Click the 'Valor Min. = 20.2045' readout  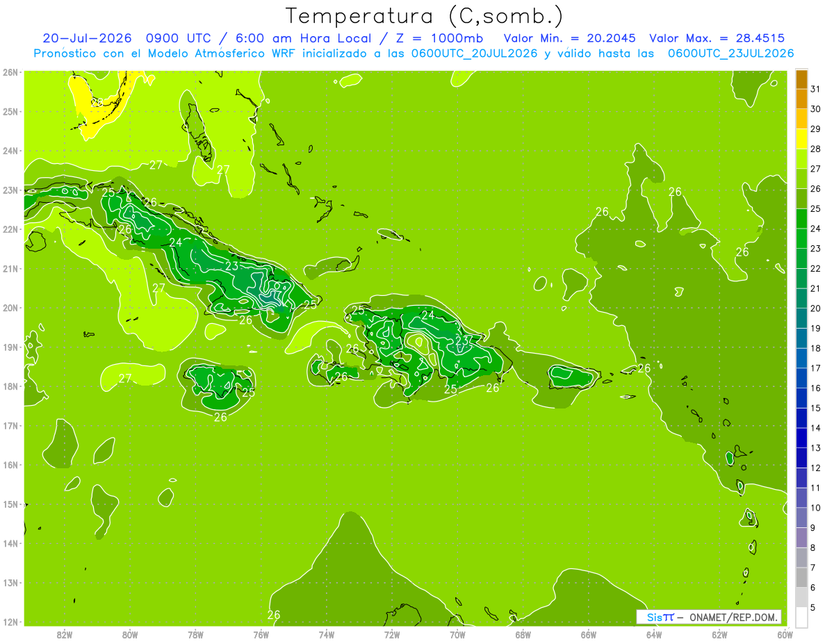(569, 38)
